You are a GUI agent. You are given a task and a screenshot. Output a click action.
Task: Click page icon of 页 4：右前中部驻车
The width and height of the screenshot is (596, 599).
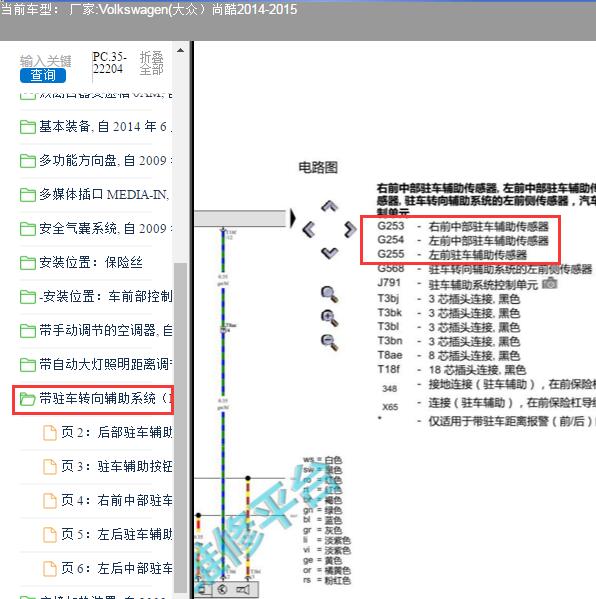50,501
